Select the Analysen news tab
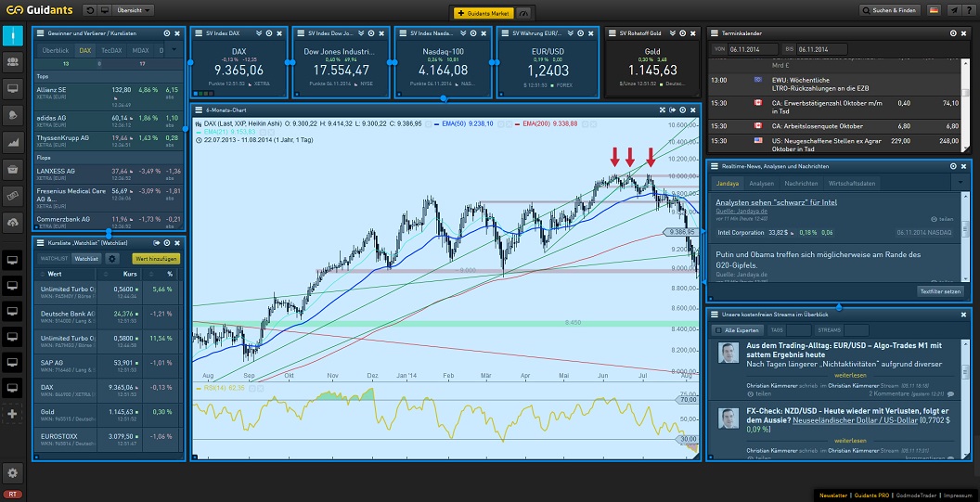The height and width of the screenshot is (502, 980). pyautogui.click(x=761, y=184)
